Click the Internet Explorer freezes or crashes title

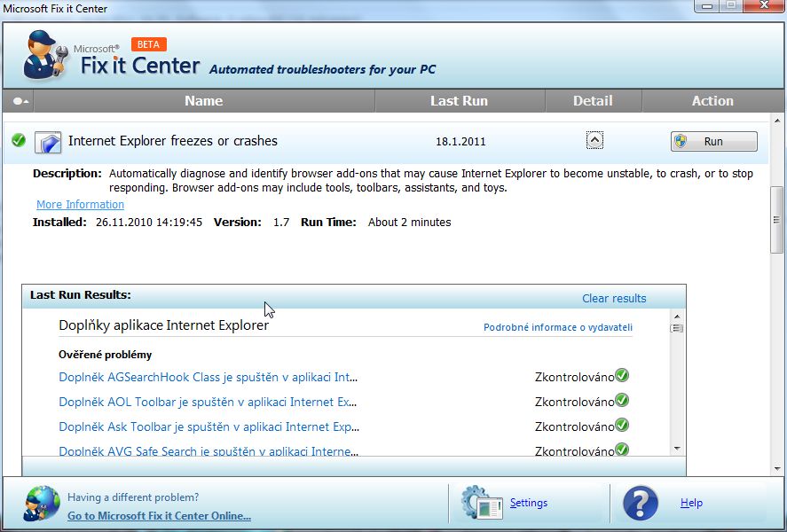tap(173, 141)
